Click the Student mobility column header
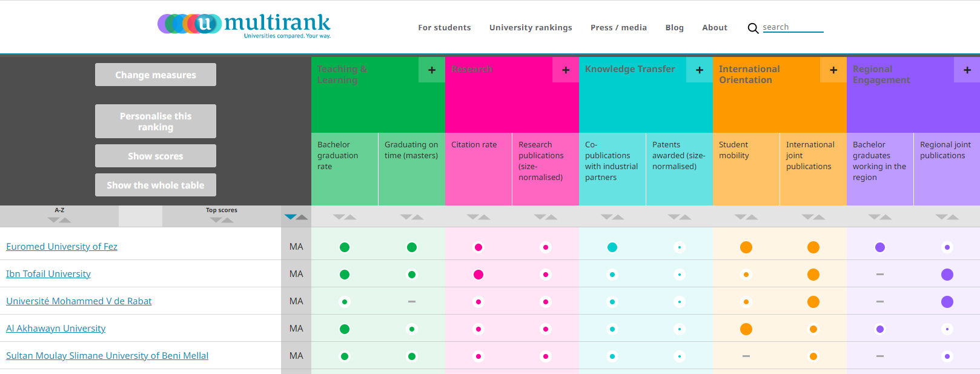 [746, 169]
